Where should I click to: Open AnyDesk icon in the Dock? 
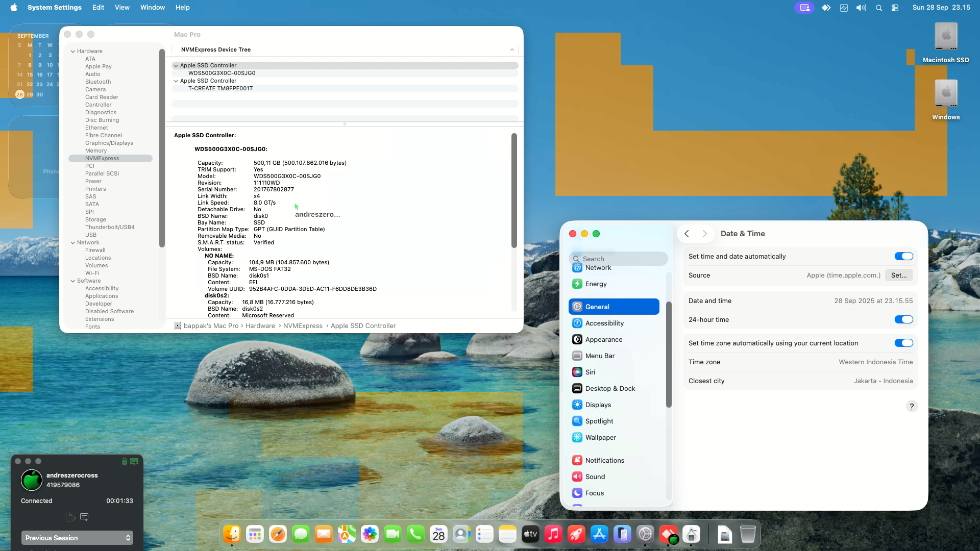pos(668,534)
